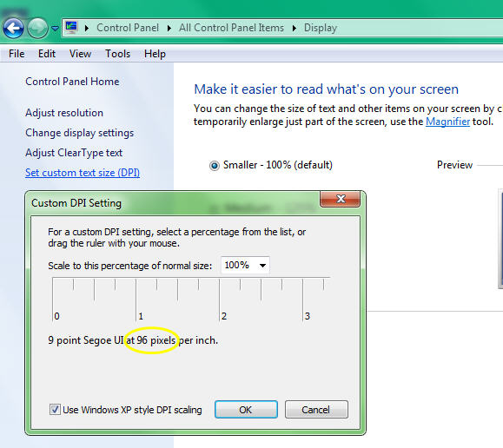503x448 pixels.
Task: Expand the arrow before Control Panel breadcrumb
Action: point(87,29)
